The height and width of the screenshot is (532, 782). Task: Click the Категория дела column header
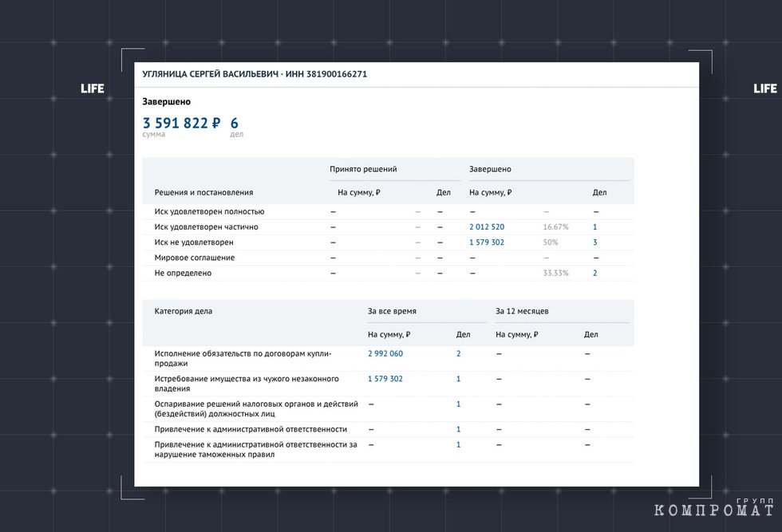[x=184, y=311]
